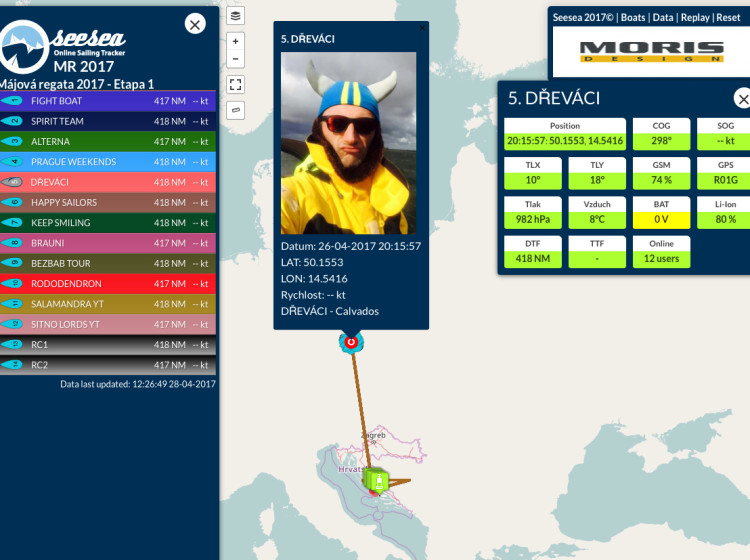Click the BRAUNI boat icon

(12, 243)
